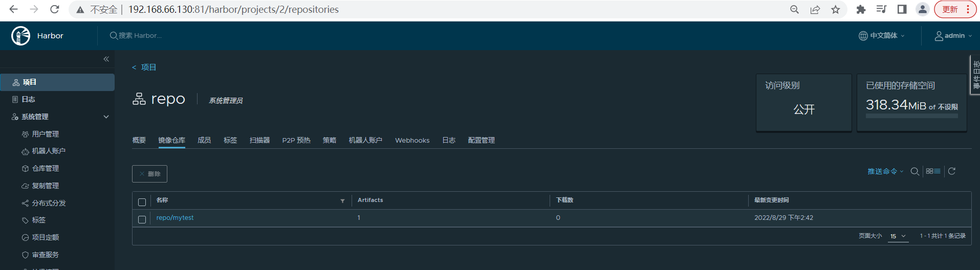Open the P2P 预热 tab
This screenshot has width=980, height=270.
(x=296, y=140)
